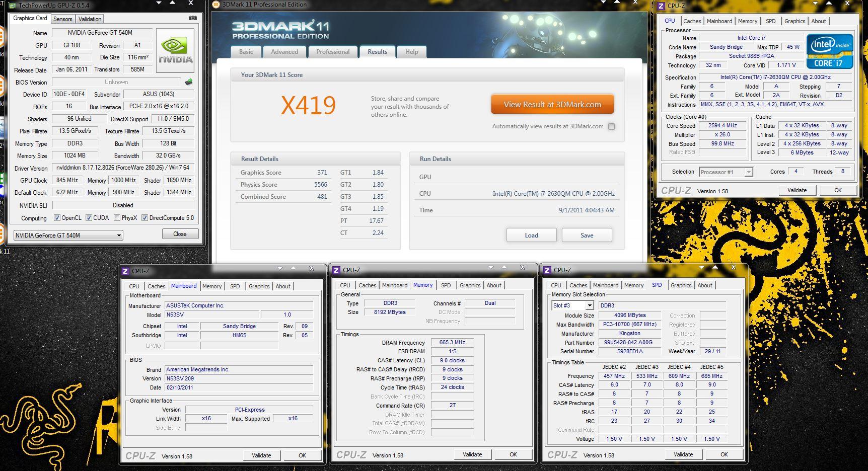The height and width of the screenshot is (471, 868).
Task: Click OK in the CPU-Z SPD window
Action: pyautogui.click(x=724, y=454)
